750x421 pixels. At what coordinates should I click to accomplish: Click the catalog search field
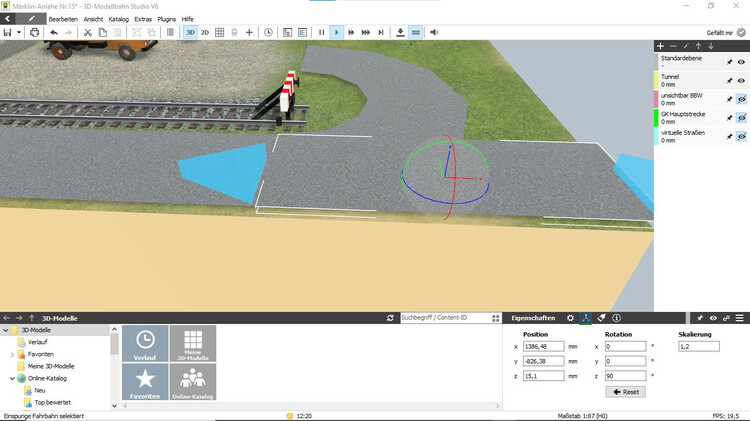pos(444,318)
